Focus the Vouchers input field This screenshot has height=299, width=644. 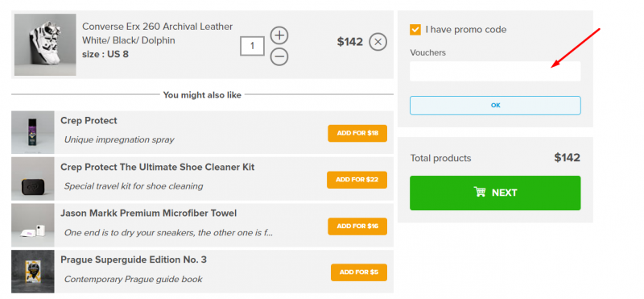point(495,71)
